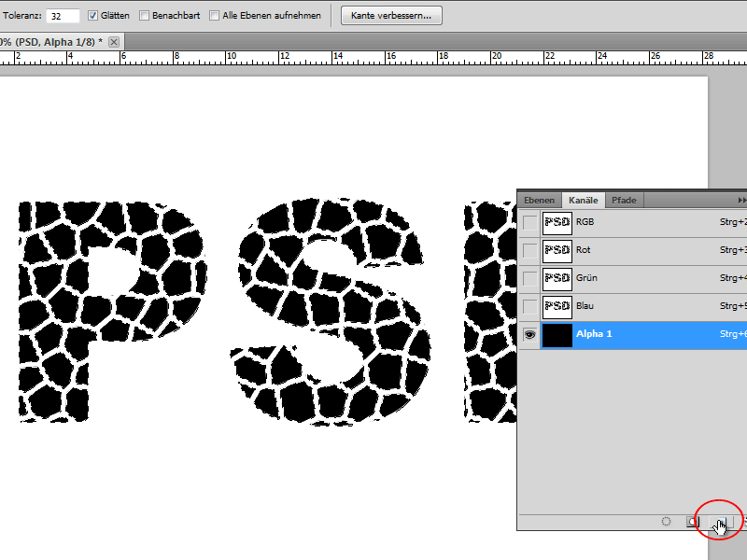Select the PSD Alpha 1/8 document tab
The image size is (747, 560).
point(51,42)
